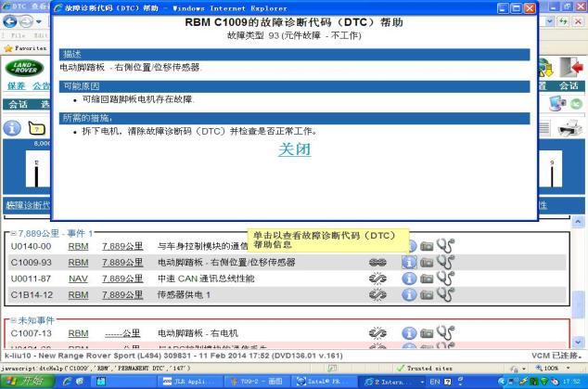This screenshot has width=588, height=389.
Task: Open info icon for U0011-87 row
Action: tap(409, 279)
